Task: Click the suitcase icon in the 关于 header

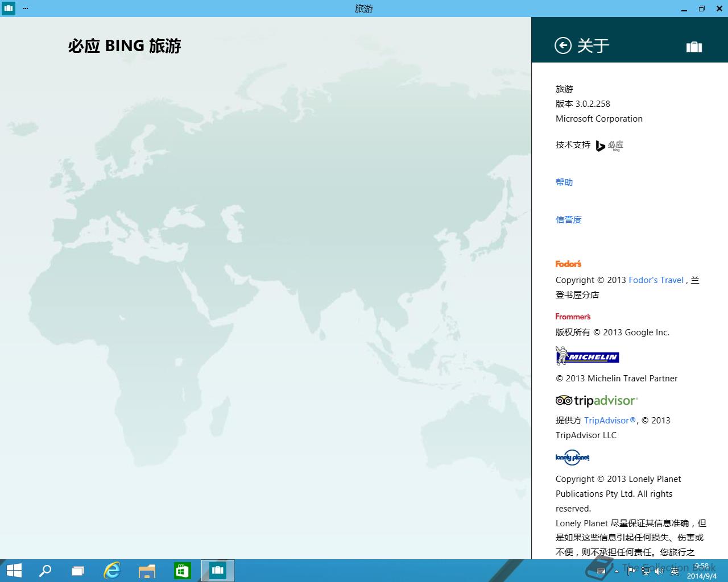Action: (x=694, y=47)
